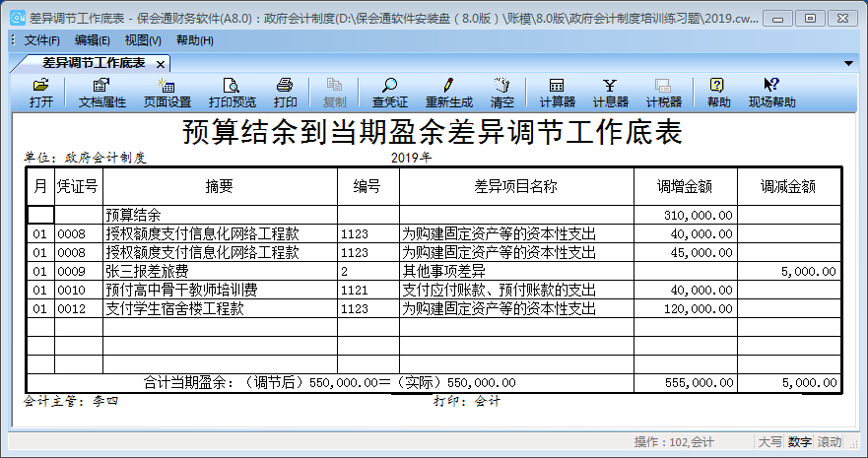Screen dimensions: 868x458
Task: Open the 计税器 tax calculator
Action: (x=663, y=93)
